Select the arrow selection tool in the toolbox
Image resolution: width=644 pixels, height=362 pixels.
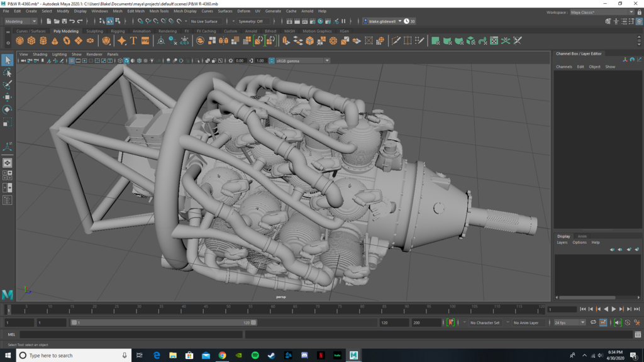pos(7,60)
